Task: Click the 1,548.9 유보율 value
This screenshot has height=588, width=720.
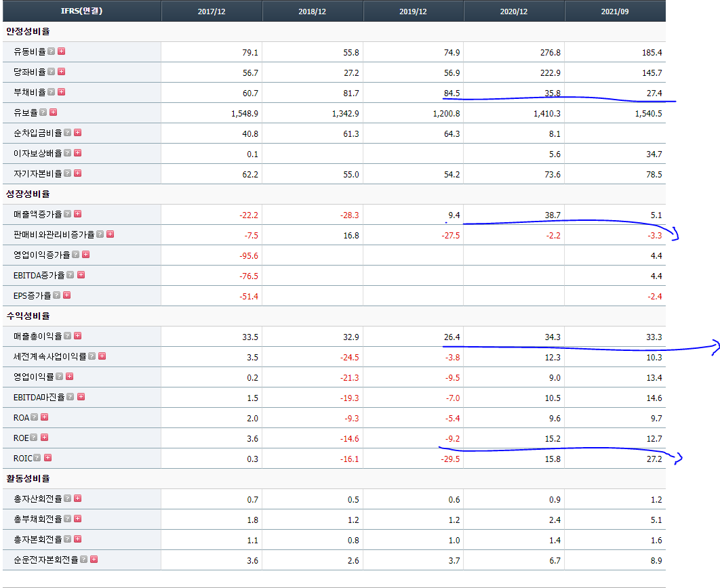Action: click(x=245, y=113)
